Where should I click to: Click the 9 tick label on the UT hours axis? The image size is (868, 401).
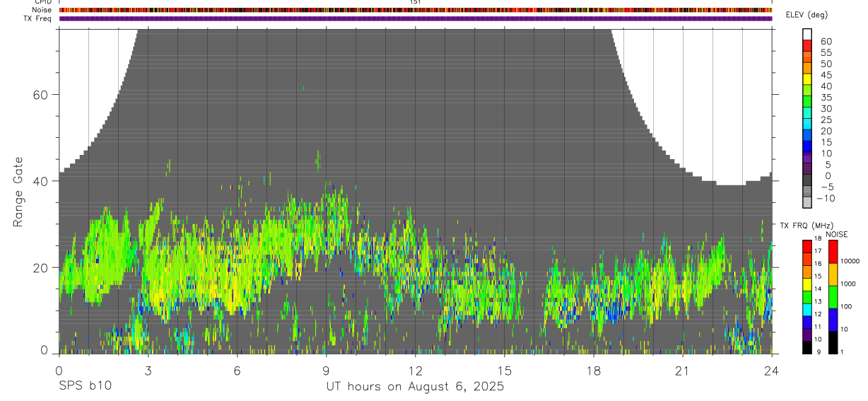coord(326,370)
